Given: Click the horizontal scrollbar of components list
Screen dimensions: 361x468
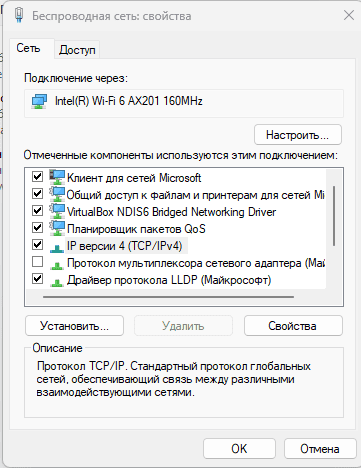Looking at the screenshot, I should click(168, 297).
